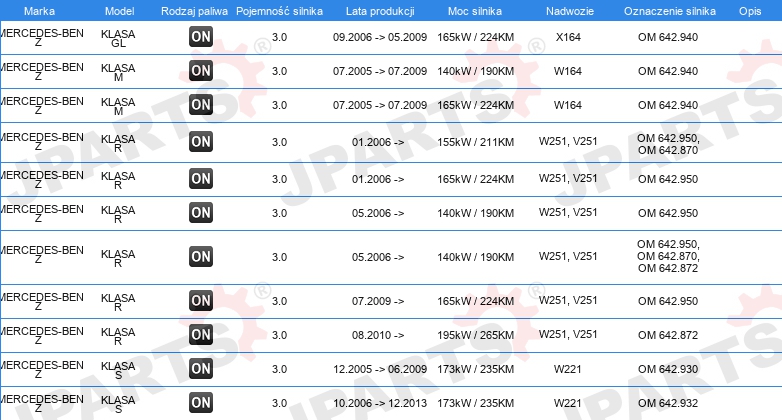
Task: Click the X164 body cell
Action: (568, 37)
